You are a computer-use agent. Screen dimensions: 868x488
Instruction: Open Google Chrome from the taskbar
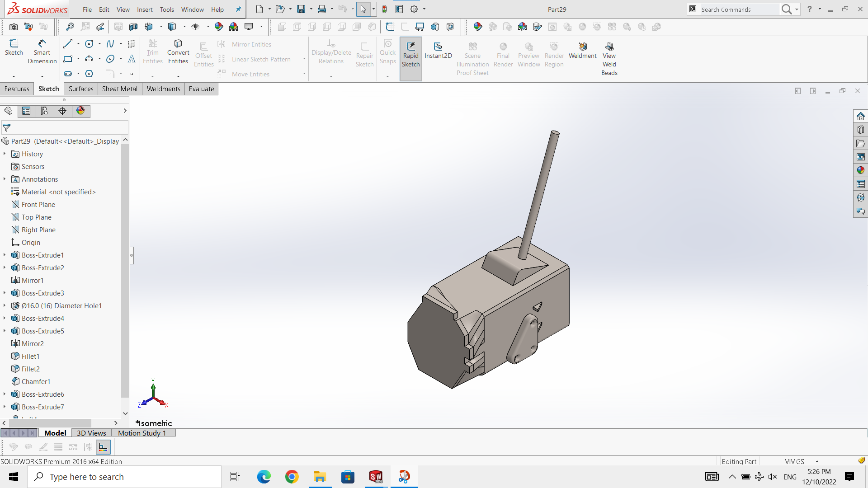292,477
